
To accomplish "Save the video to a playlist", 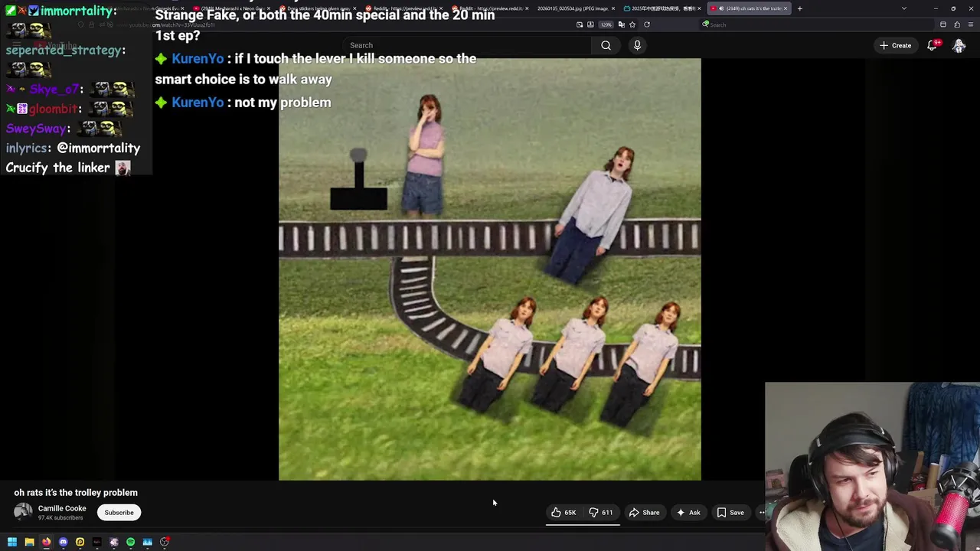I will 730,513.
